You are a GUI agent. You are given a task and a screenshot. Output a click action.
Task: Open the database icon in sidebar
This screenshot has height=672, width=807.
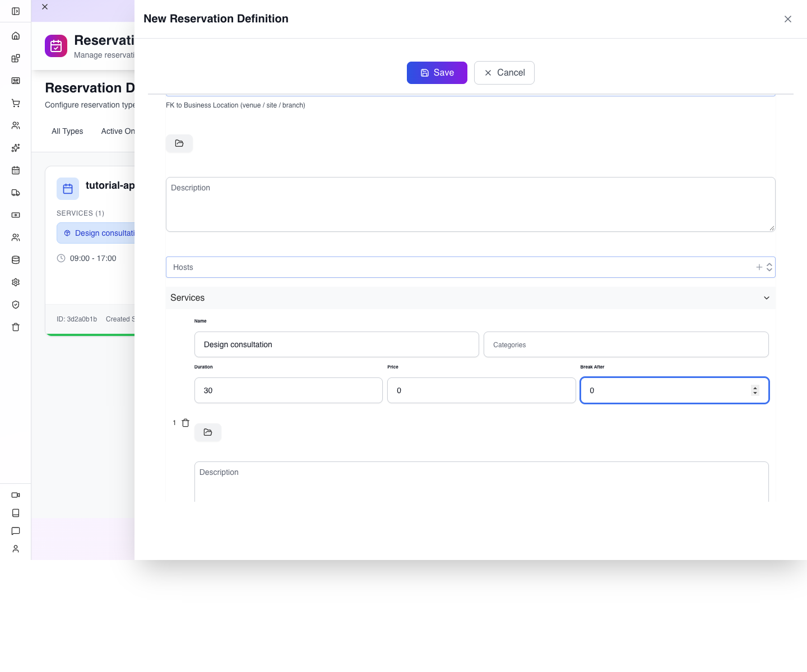pos(16,260)
